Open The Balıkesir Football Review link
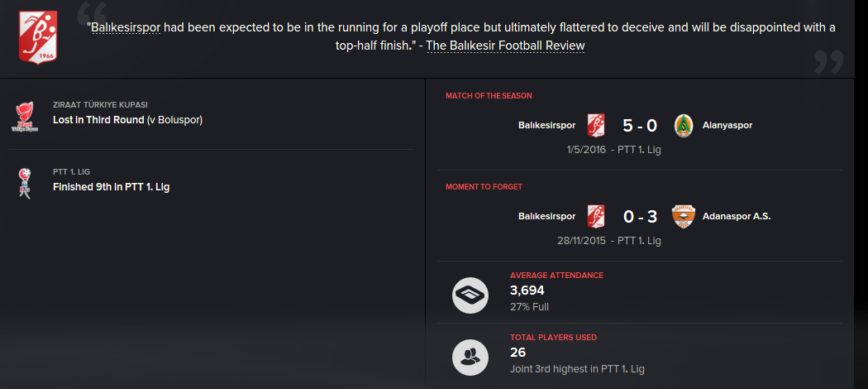Screen dimensions: 868x389 pos(505,46)
